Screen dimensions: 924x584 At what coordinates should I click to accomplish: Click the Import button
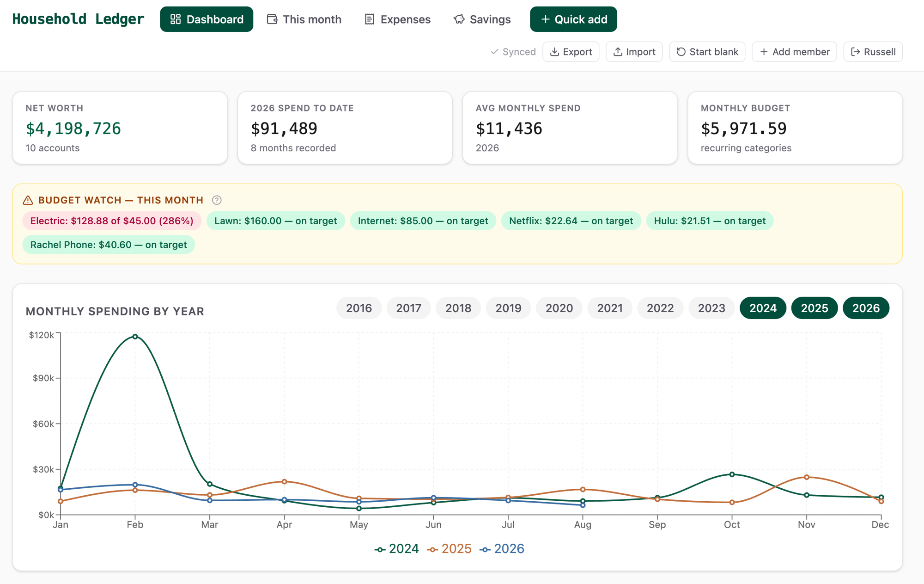634,52
